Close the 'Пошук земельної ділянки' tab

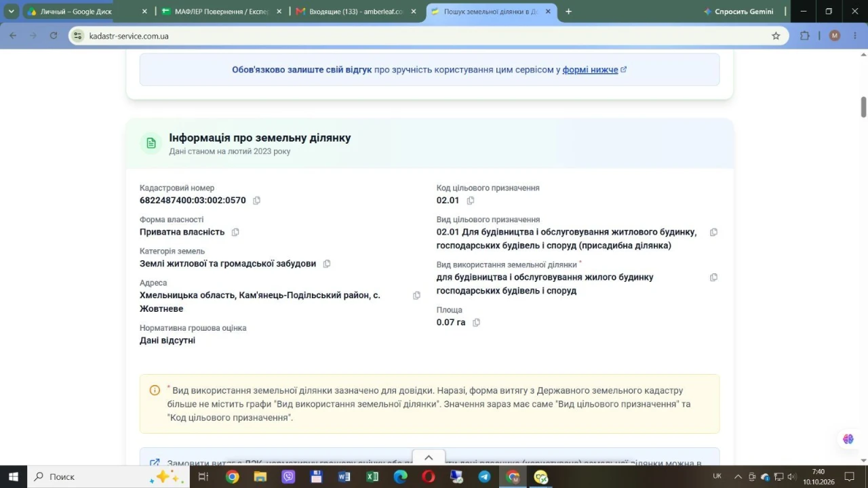coord(548,12)
